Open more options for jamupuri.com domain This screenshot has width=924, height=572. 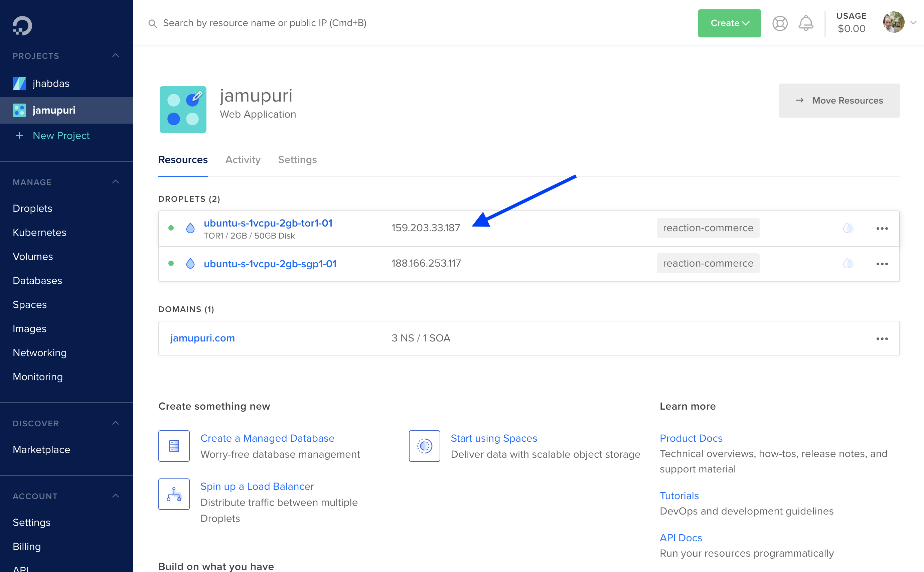tap(882, 338)
